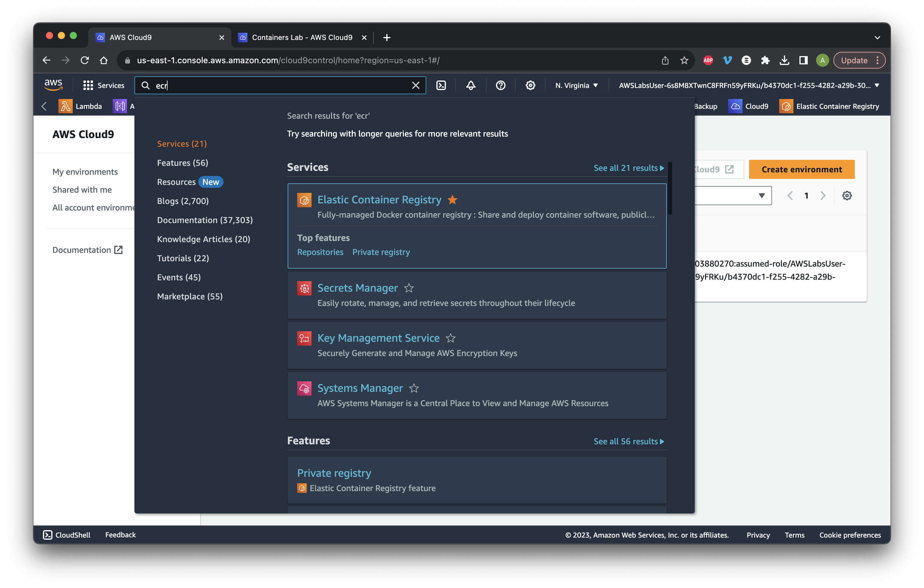Screen dimensions: 924x588
Task: See all 21 service results
Action: pyautogui.click(x=629, y=168)
